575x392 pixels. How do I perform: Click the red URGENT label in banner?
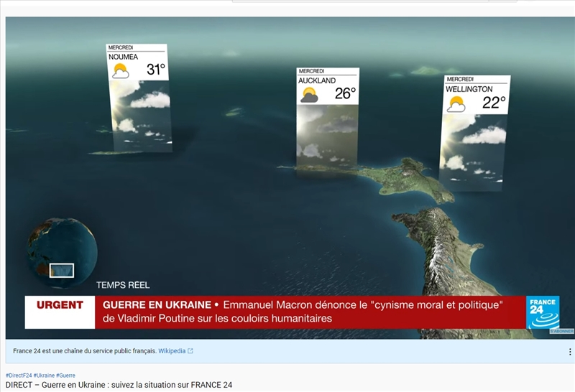click(x=60, y=305)
